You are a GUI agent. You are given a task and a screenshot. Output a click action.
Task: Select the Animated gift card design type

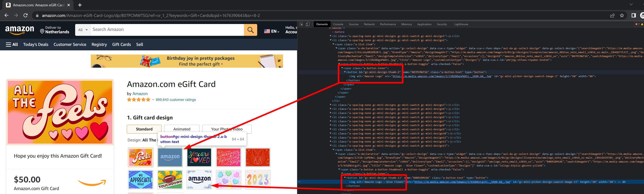click(x=182, y=129)
